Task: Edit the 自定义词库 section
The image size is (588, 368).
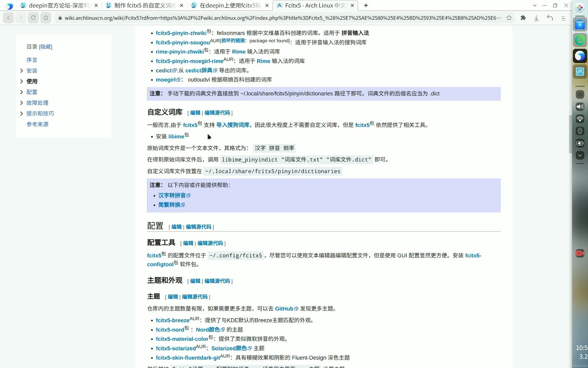Action: point(195,113)
